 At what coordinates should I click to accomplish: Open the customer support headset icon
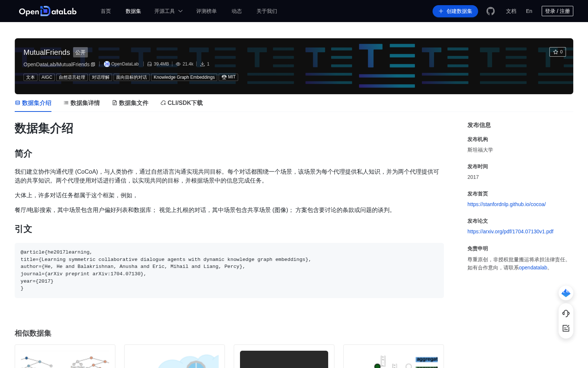coord(566,314)
